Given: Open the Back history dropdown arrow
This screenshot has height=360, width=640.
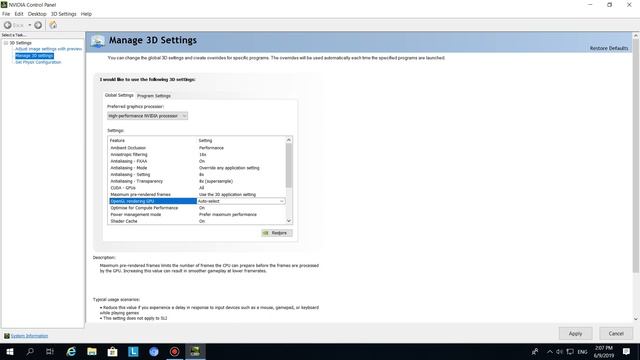Looking at the screenshot, I should click(x=29, y=25).
